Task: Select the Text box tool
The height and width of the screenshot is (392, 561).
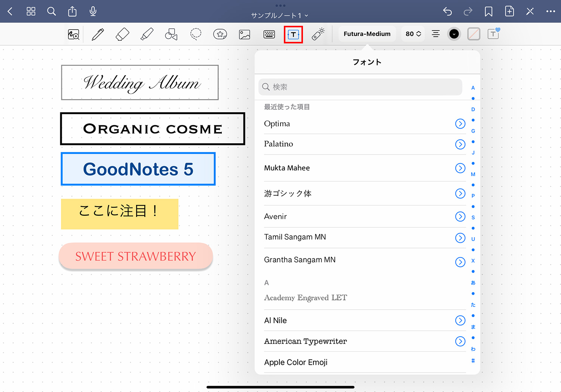Action: pos(294,34)
